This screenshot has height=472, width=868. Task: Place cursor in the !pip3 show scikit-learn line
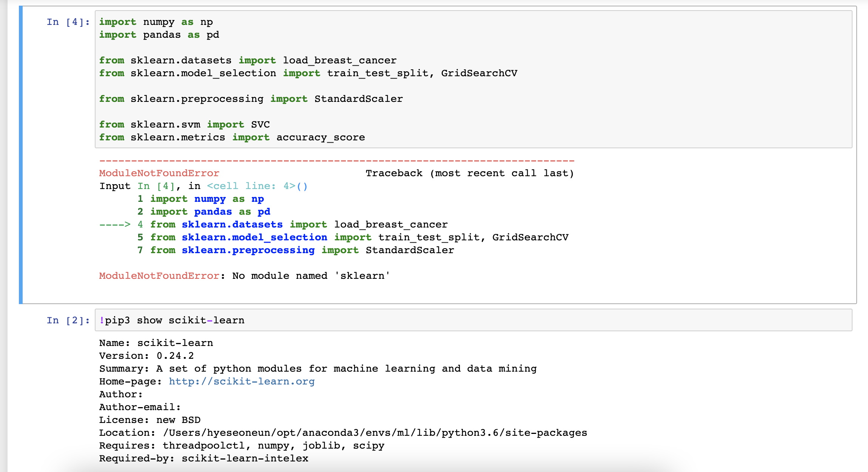click(x=171, y=320)
